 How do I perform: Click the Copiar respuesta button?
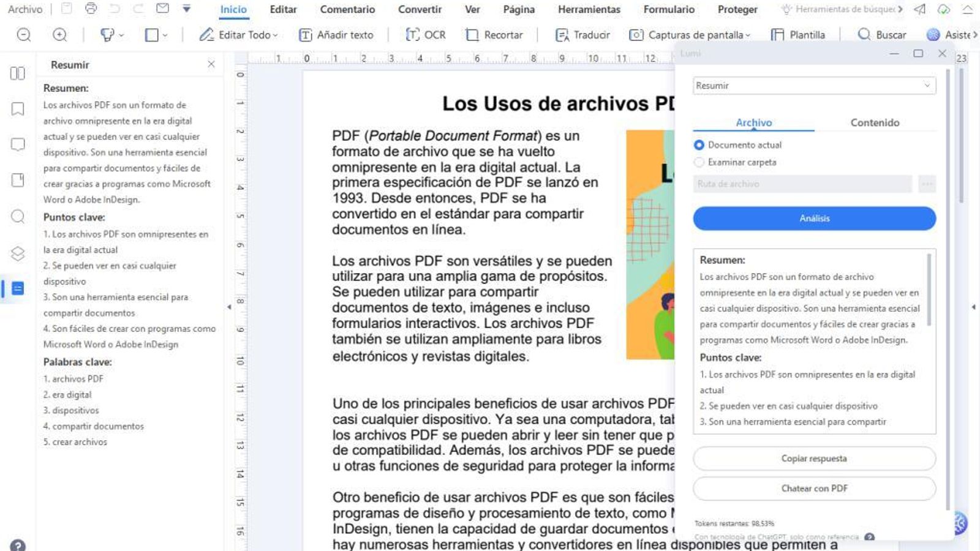(814, 459)
